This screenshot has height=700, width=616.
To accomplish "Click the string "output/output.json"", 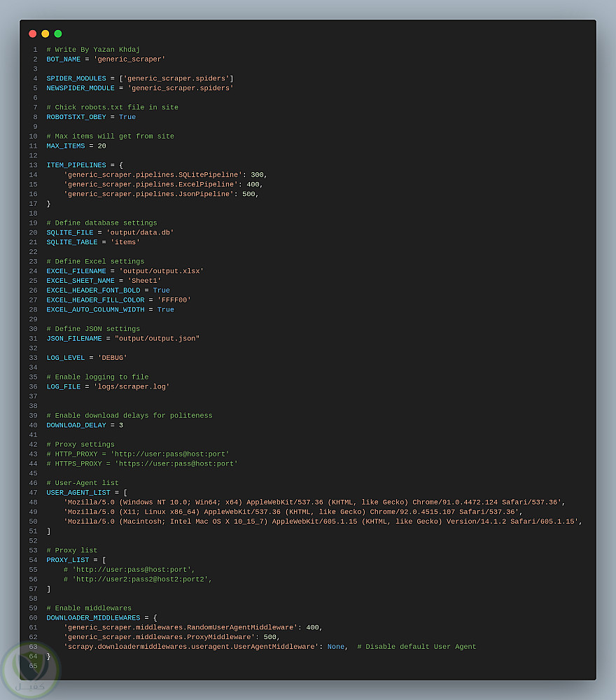I will tap(157, 339).
